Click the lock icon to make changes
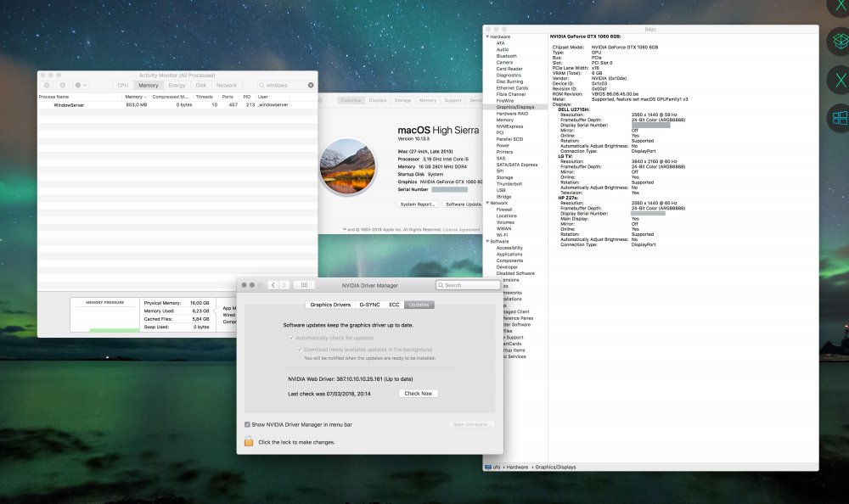 point(249,441)
